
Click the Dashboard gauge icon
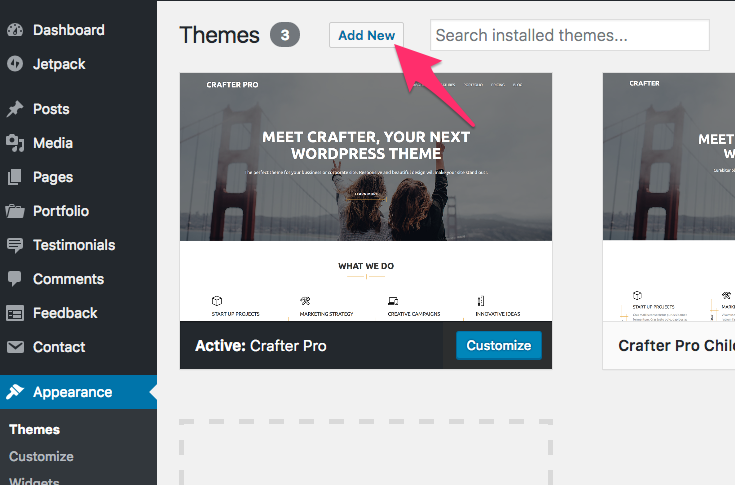pos(15,30)
